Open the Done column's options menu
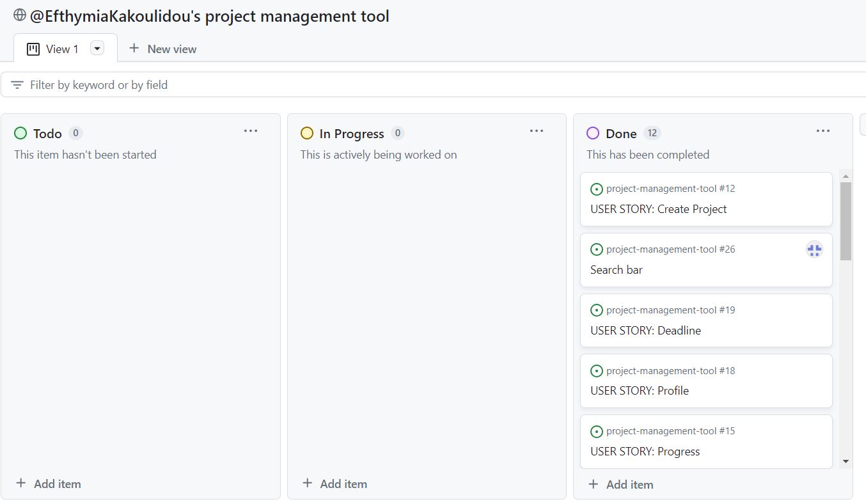This screenshot has height=504, width=866. point(823,130)
